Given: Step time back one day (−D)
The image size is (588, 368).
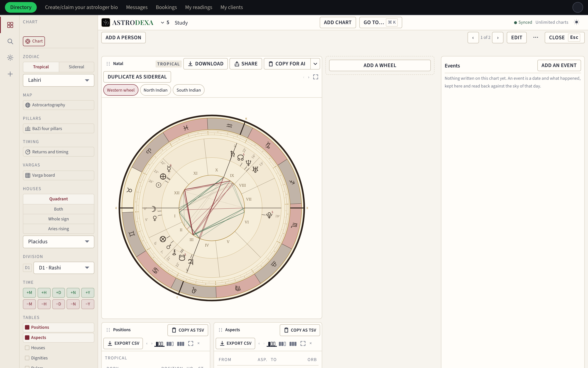Looking at the screenshot, I should [x=59, y=304].
